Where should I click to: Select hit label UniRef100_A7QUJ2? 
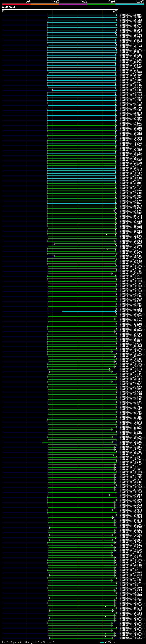(x=131, y=148)
